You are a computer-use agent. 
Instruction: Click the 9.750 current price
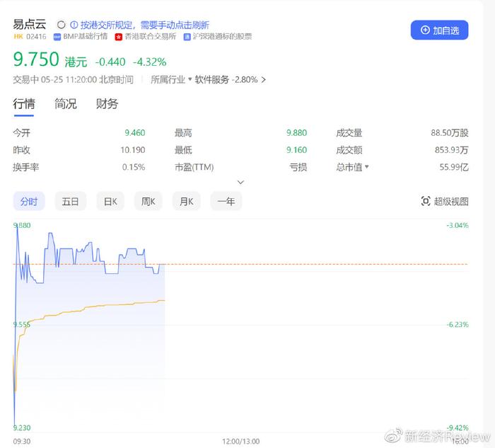coord(36,59)
